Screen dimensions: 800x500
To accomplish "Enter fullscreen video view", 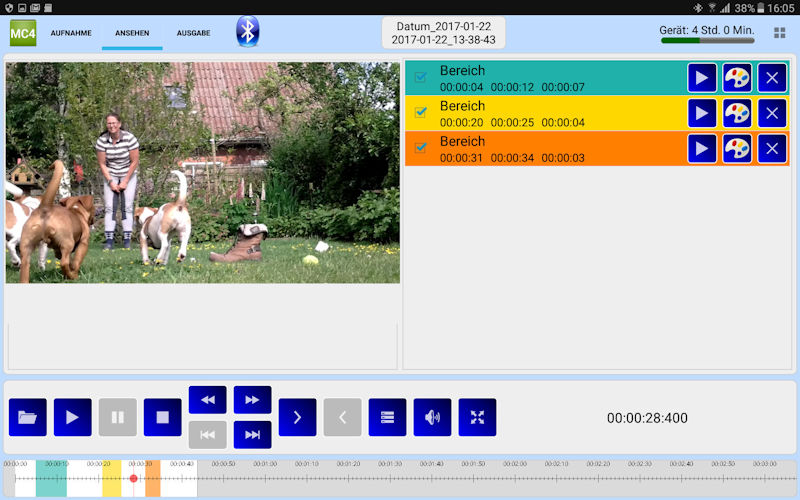I will point(477,417).
